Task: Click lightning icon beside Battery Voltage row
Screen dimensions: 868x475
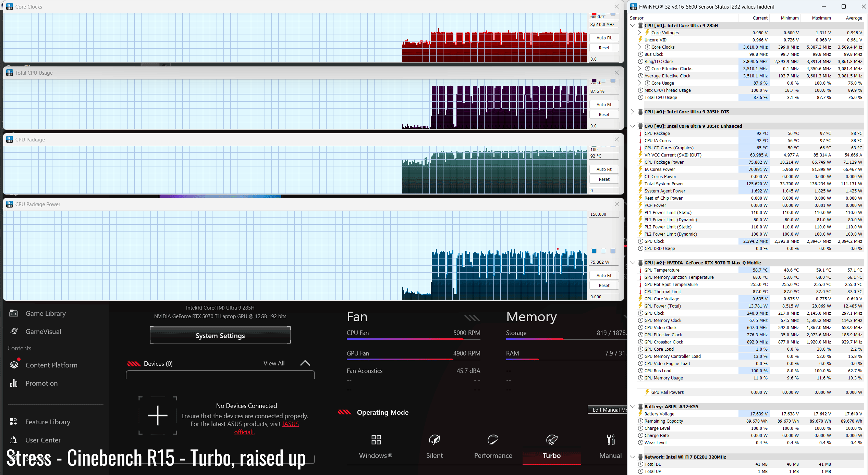Action: [640, 414]
